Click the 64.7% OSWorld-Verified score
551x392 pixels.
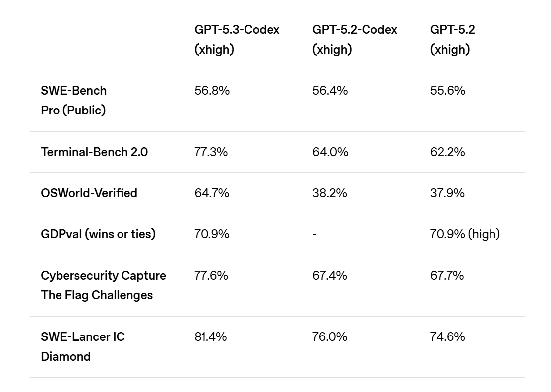click(x=212, y=193)
